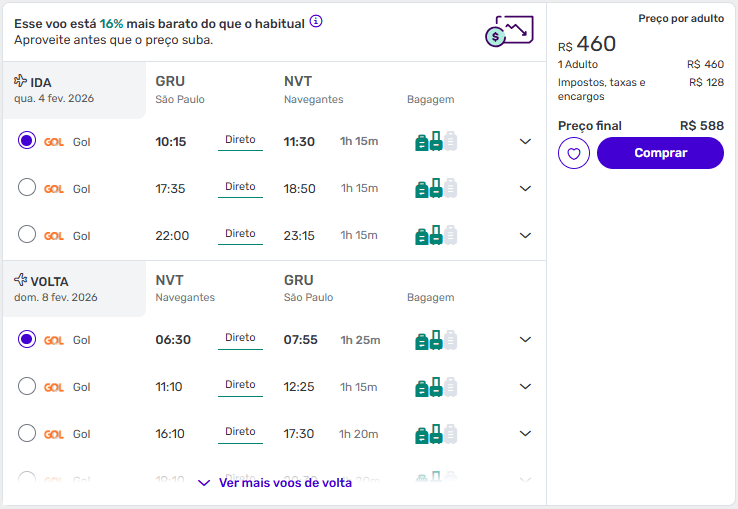Choose the 11:10 return flight option
This screenshot has height=509, width=738.
pos(27,386)
